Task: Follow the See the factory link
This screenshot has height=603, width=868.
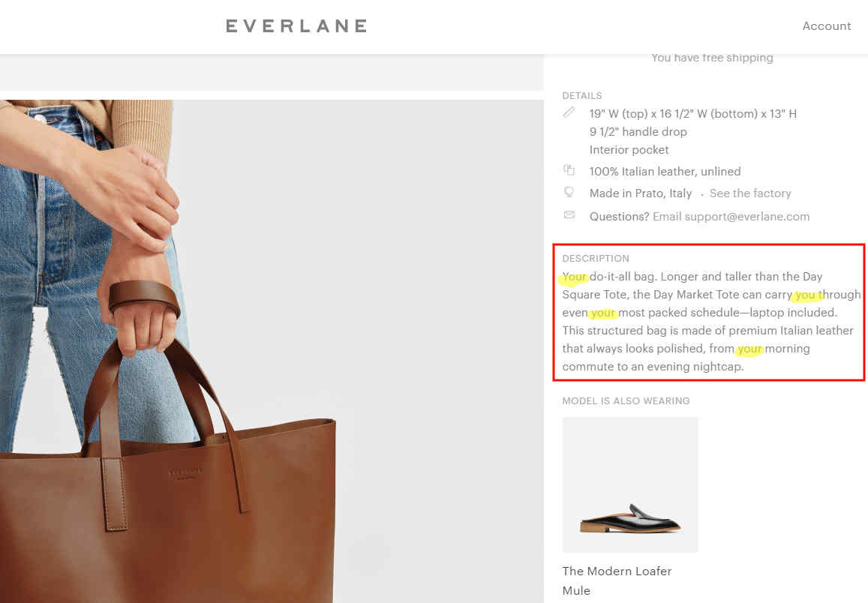Action: pyautogui.click(x=750, y=193)
